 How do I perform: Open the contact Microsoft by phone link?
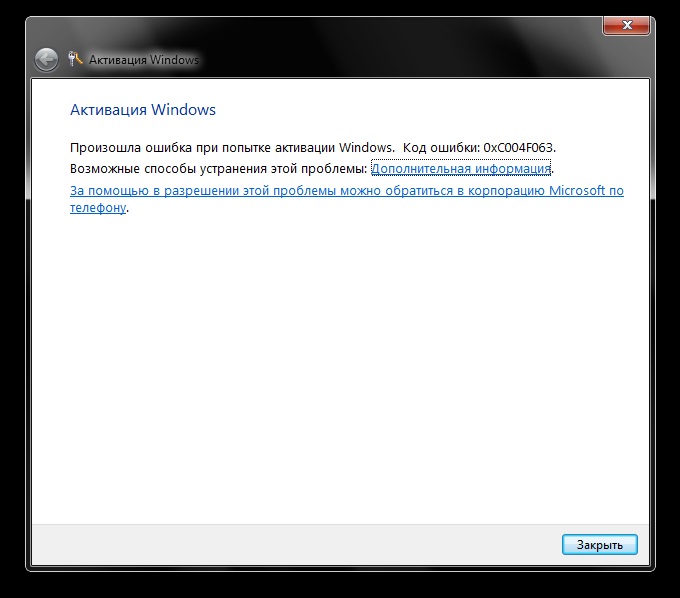click(x=347, y=199)
